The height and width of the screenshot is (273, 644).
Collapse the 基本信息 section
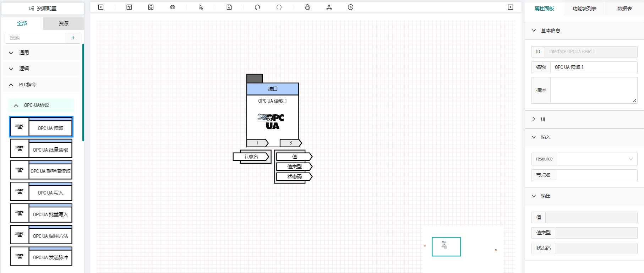point(584,31)
